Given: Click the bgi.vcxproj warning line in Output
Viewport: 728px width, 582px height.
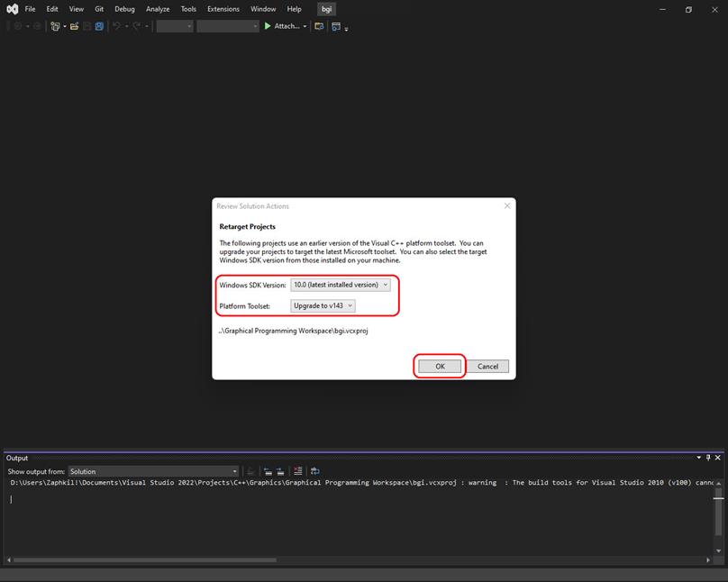Looking at the screenshot, I should coord(361,483).
